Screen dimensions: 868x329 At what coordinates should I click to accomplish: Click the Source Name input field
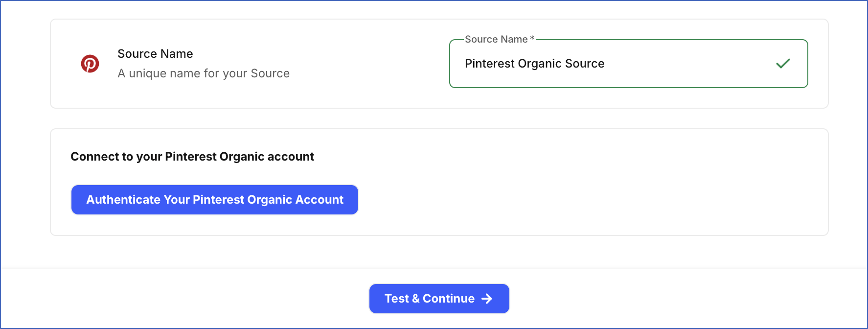(628, 64)
